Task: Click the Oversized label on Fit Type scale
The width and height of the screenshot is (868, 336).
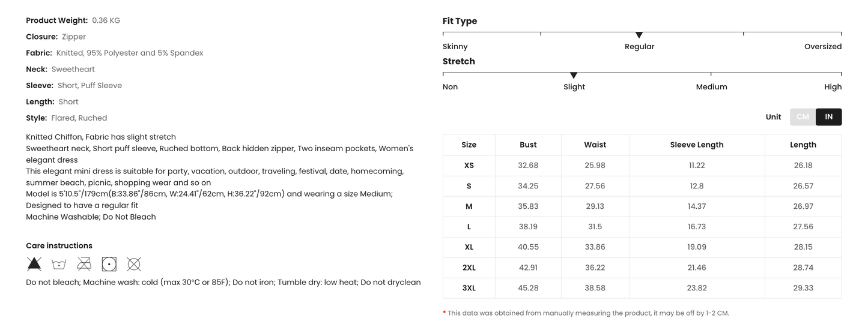Action: click(x=822, y=47)
